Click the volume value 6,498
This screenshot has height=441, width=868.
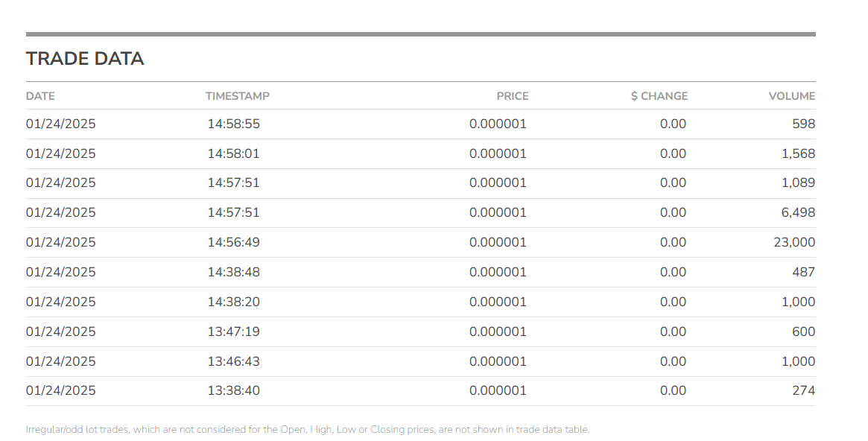pyautogui.click(x=799, y=212)
